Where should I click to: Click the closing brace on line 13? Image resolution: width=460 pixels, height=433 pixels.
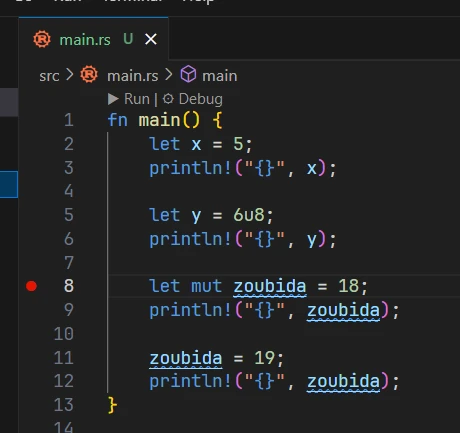tap(113, 405)
